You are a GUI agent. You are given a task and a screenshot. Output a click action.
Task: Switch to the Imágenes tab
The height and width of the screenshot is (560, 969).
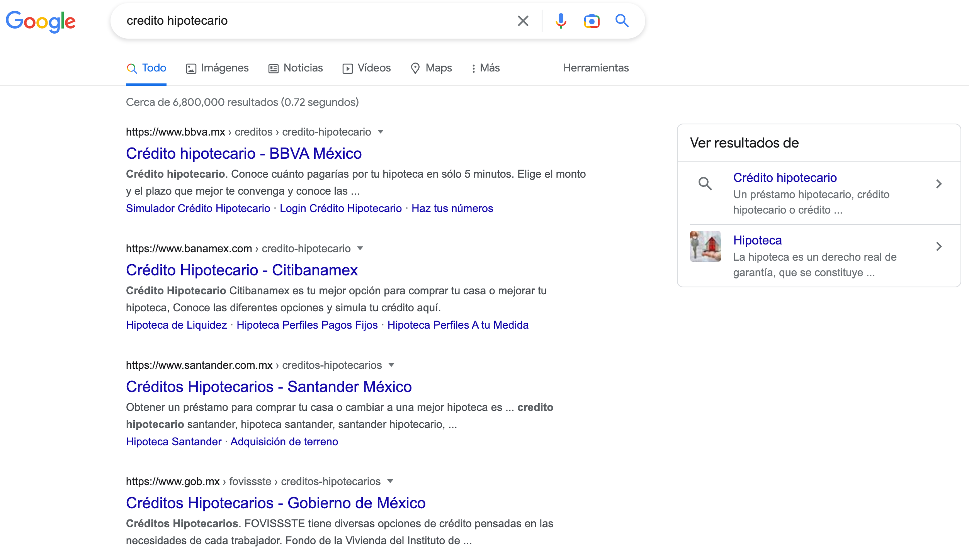pyautogui.click(x=217, y=68)
